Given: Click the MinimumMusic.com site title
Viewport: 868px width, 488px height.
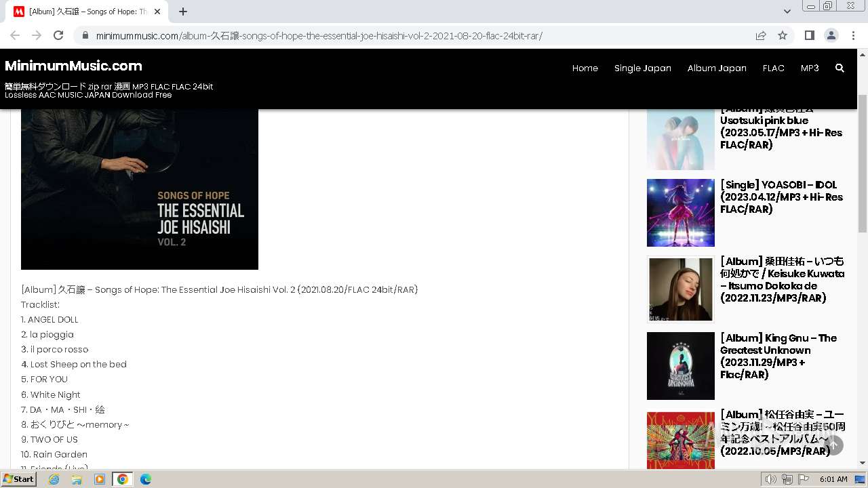Looking at the screenshot, I should click(x=73, y=66).
